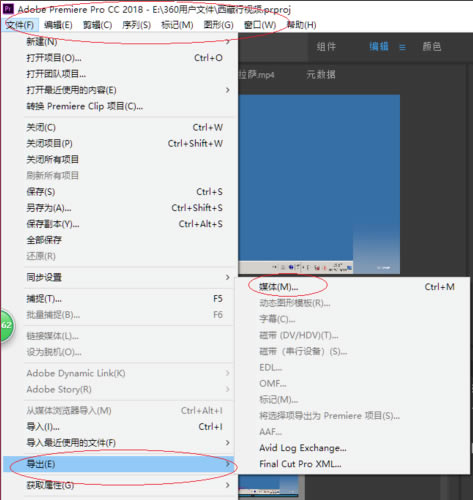Select Avid Log Exchange... export option
Screen dimensions: 473x500
coord(353,448)
